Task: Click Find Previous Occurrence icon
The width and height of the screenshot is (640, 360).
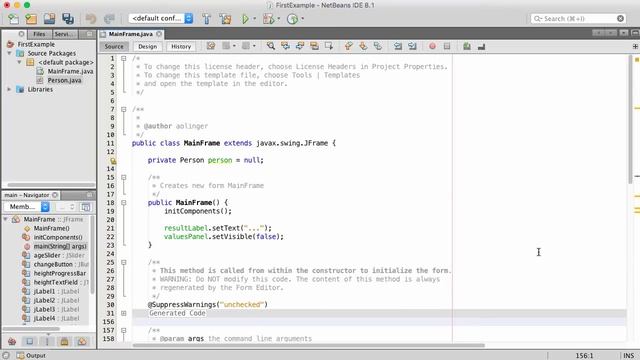Action: pos(285,46)
